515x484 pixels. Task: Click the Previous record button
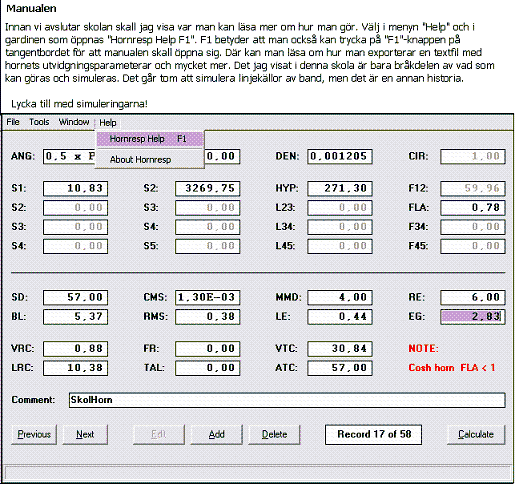34,434
